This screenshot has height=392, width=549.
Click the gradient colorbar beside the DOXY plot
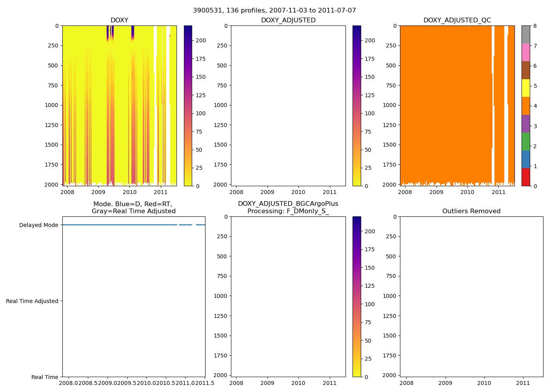[188, 106]
